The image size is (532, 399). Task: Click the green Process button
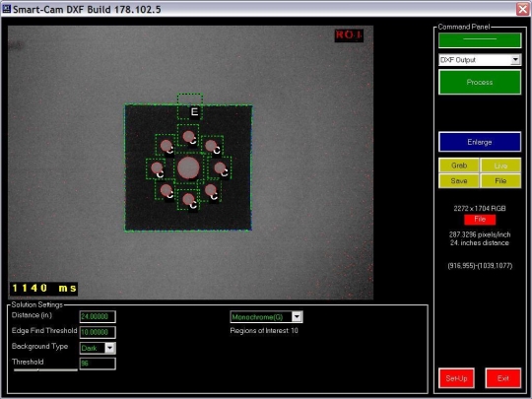(480, 82)
